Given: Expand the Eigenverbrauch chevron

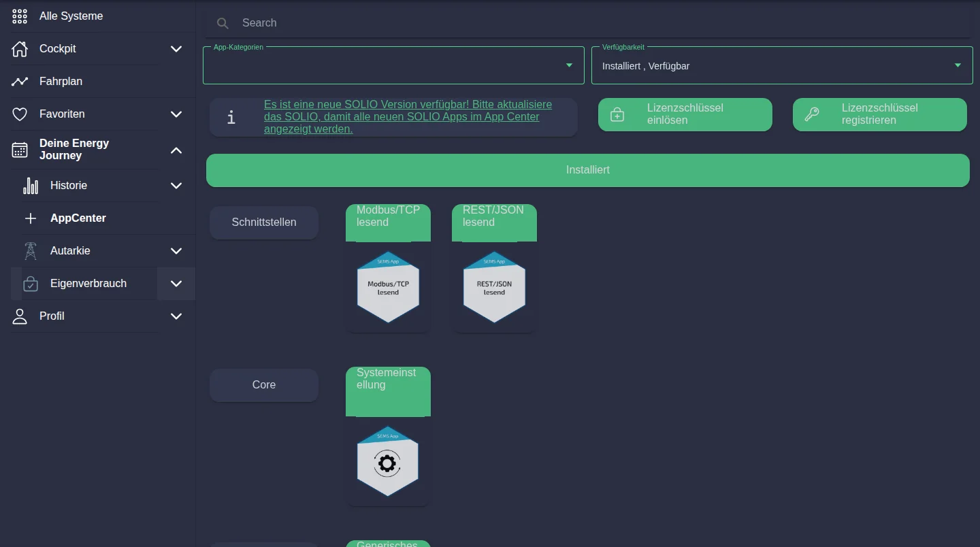Looking at the screenshot, I should [x=176, y=284].
